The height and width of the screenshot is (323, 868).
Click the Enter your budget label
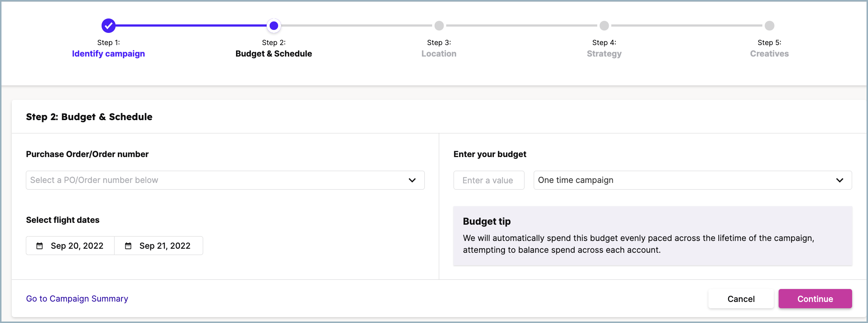[x=490, y=154]
